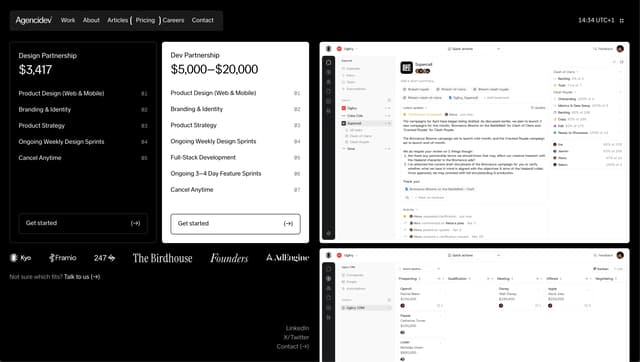
Task: Click the Design Partnership heading
Action: click(47, 56)
